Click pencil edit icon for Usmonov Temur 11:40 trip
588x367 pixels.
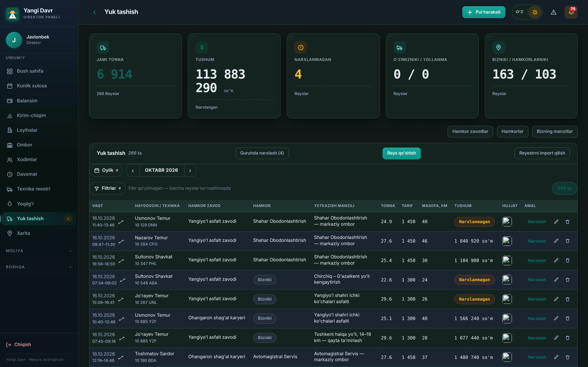click(x=556, y=222)
